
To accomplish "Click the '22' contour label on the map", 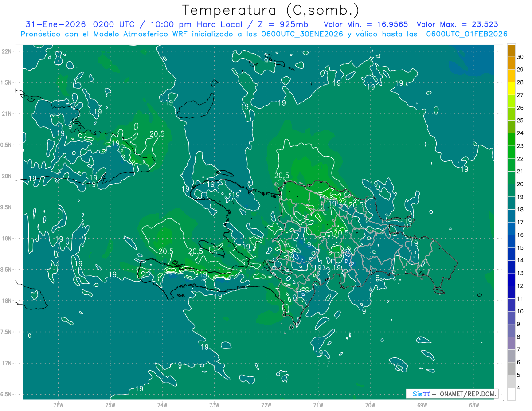I will click(342, 202).
